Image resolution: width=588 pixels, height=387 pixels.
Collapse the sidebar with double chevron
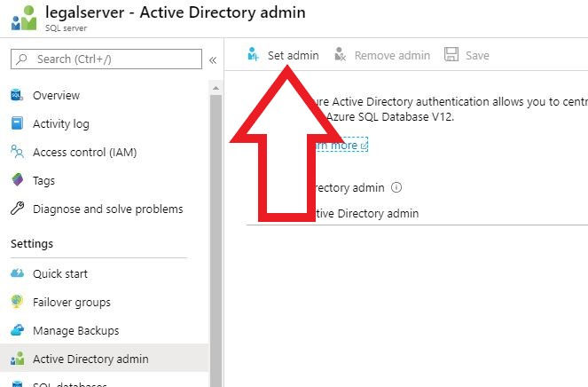pos(213,60)
